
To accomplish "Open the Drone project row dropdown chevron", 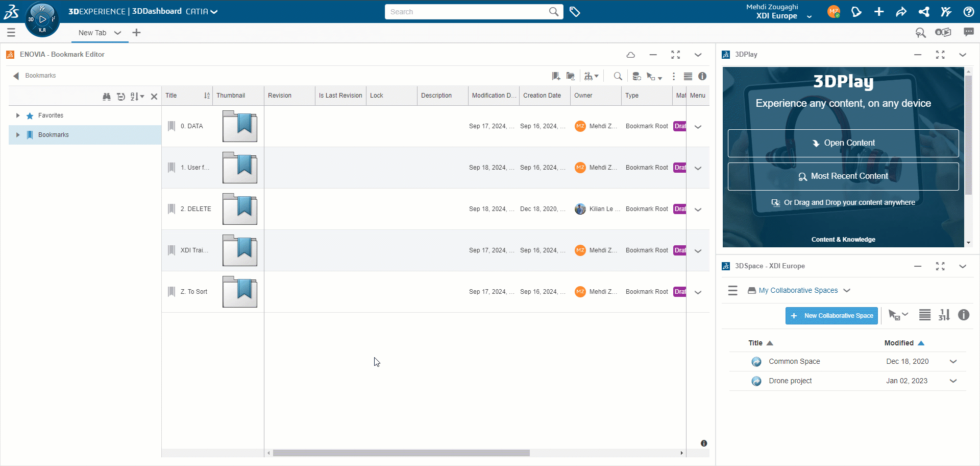I will (953, 381).
